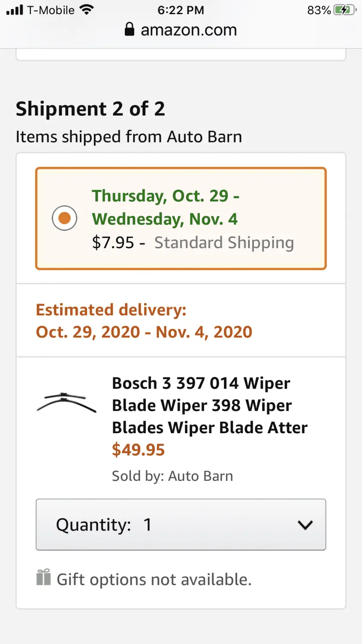Viewport: 362px width, 644px height.
Task: Tap Gift options not available text
Action: click(154, 579)
